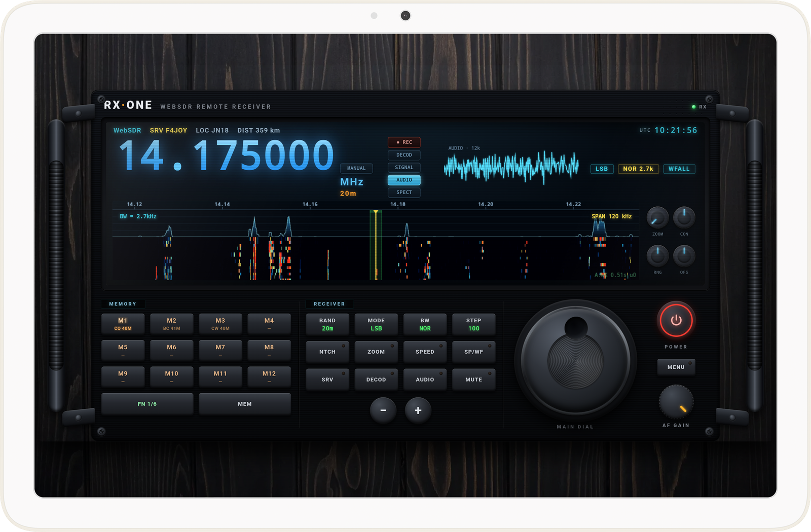Image resolution: width=811 pixels, height=532 pixels.
Task: Select empty memory slot M4
Action: (x=269, y=324)
